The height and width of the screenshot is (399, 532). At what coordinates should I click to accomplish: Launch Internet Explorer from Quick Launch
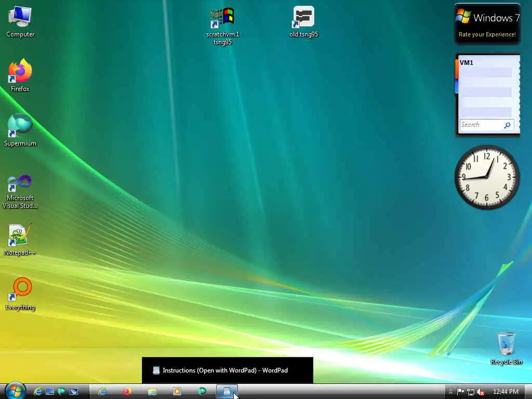pos(37,392)
